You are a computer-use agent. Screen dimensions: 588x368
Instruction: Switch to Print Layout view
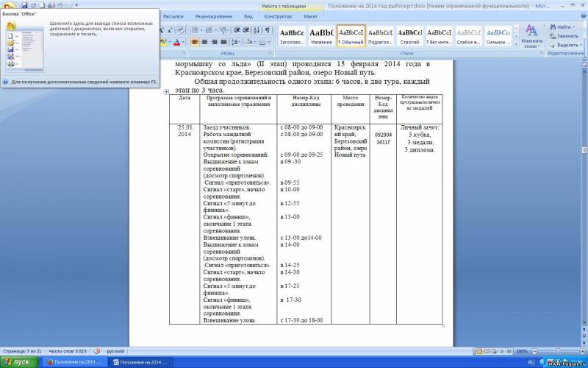[479, 352]
